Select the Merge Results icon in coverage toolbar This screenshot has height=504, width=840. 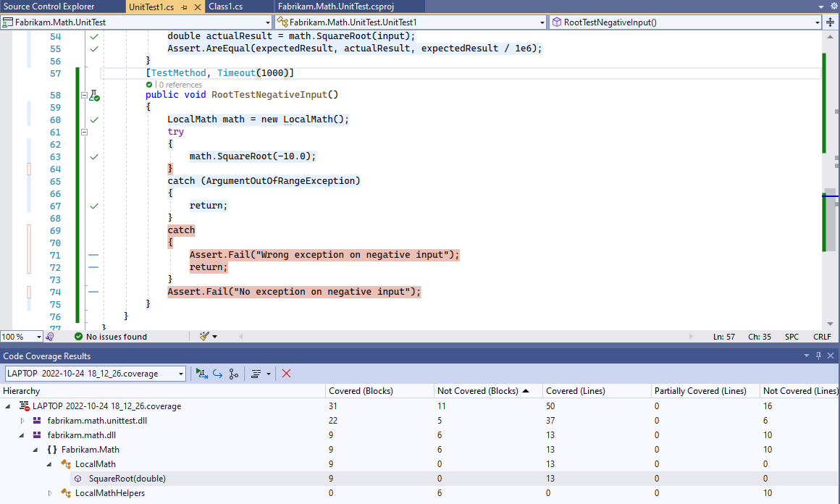(x=233, y=373)
